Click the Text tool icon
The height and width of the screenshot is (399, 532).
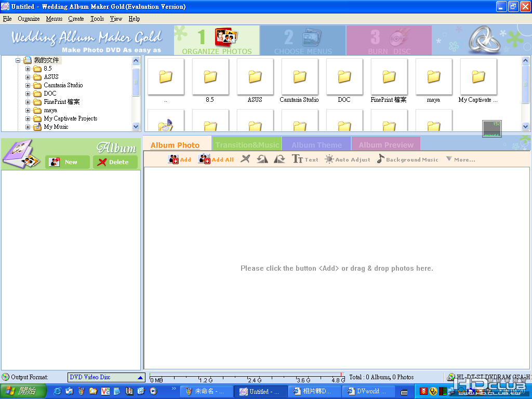point(298,159)
